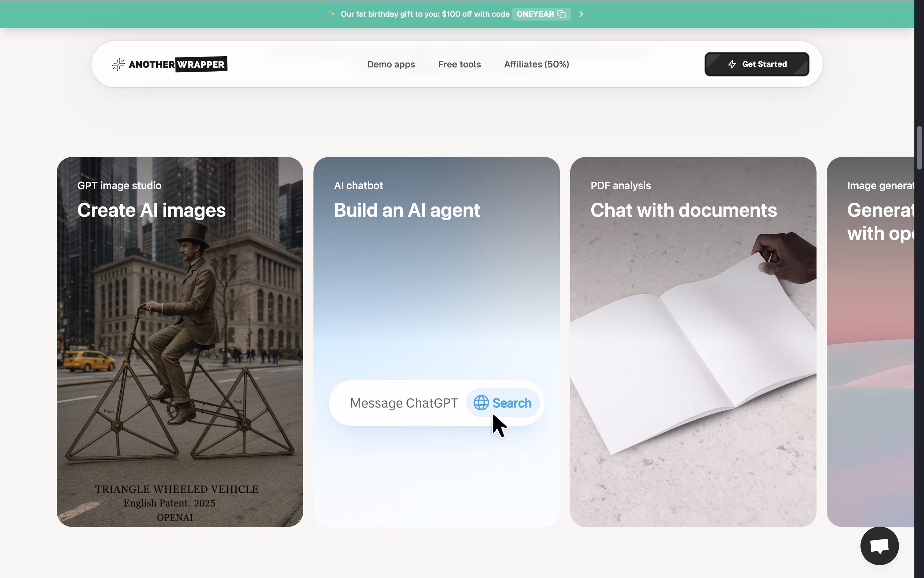Copy the ONEYEAR promo code icon
This screenshot has width=924, height=578.
[x=561, y=14]
